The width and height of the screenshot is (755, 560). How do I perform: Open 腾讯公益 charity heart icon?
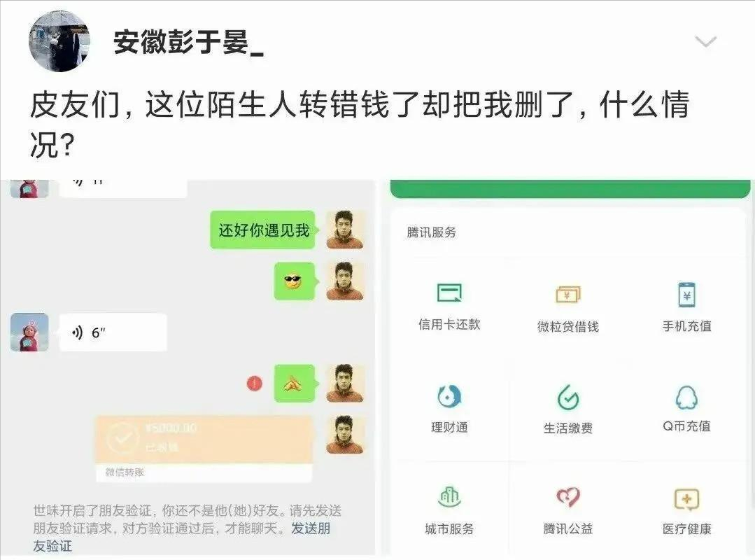pos(567,498)
